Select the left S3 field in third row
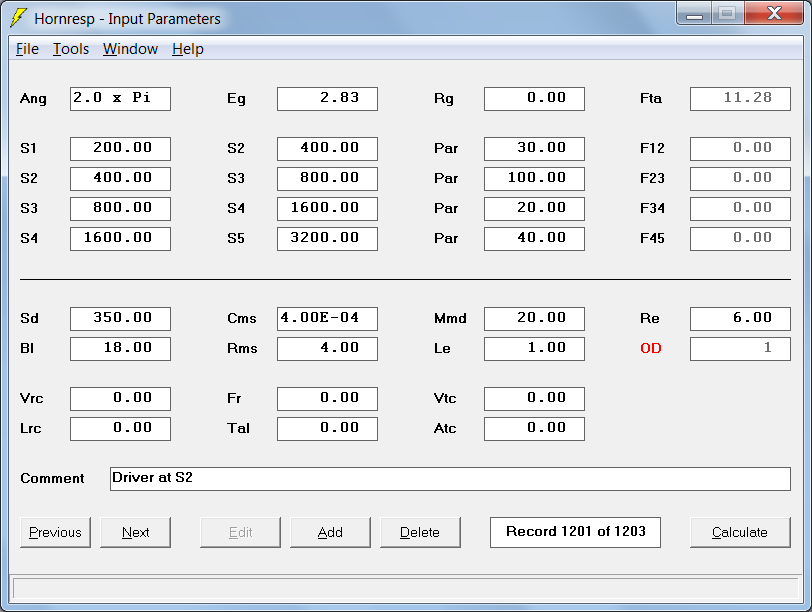 120,209
